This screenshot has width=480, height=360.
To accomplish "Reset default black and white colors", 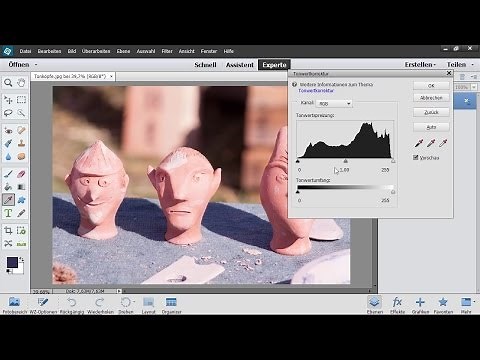I will (9, 272).
